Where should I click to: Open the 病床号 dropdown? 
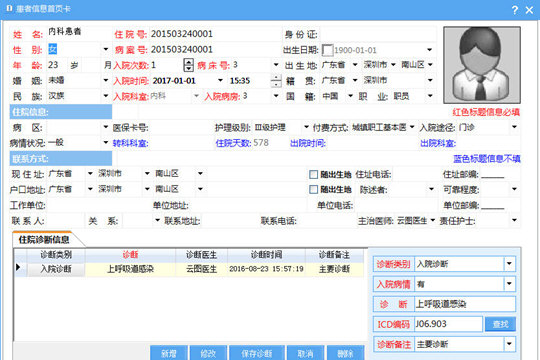coord(276,65)
